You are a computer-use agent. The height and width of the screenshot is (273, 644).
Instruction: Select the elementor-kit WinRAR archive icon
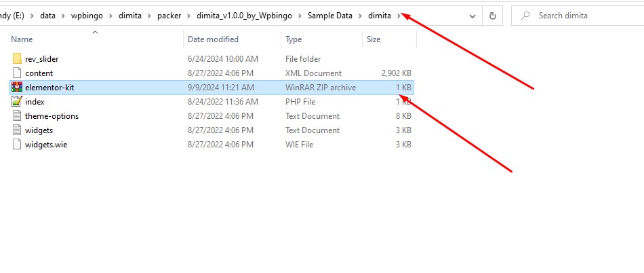[17, 88]
